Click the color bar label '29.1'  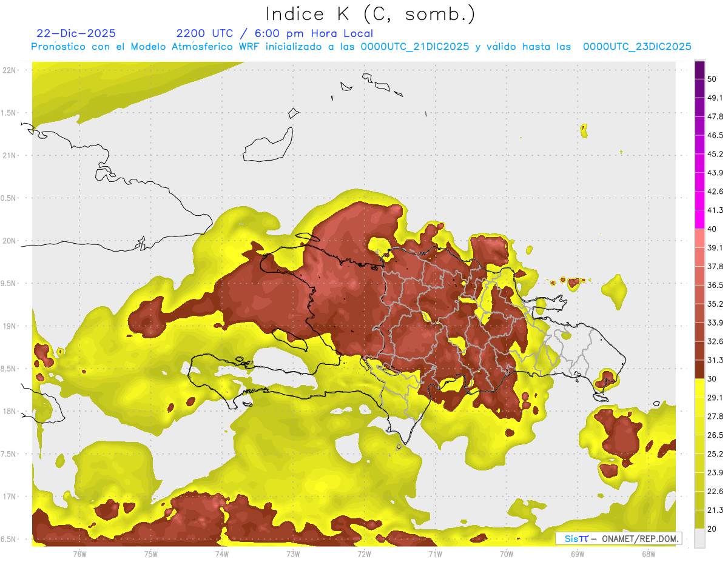pos(715,397)
